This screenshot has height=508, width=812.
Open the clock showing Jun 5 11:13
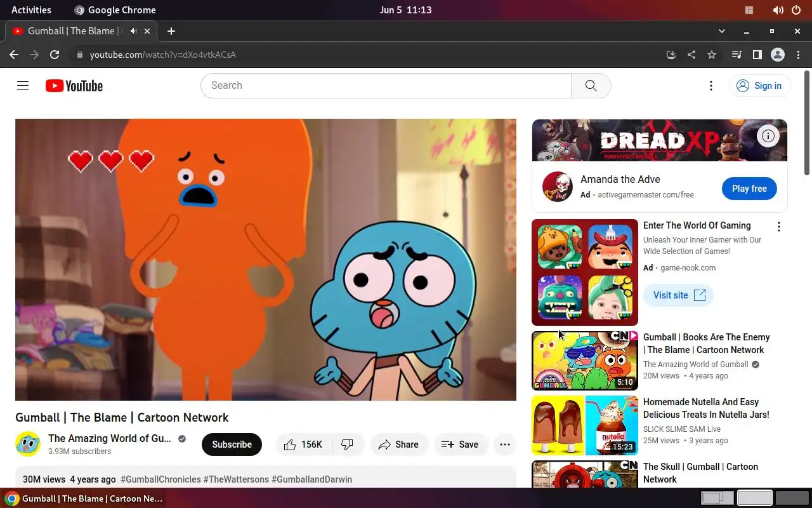pyautogui.click(x=406, y=10)
